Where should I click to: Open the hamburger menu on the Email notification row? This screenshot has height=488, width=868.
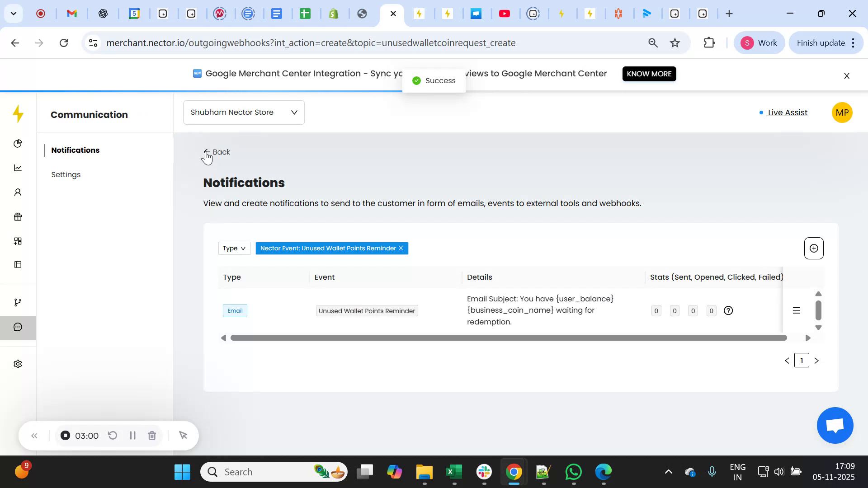tap(796, 310)
